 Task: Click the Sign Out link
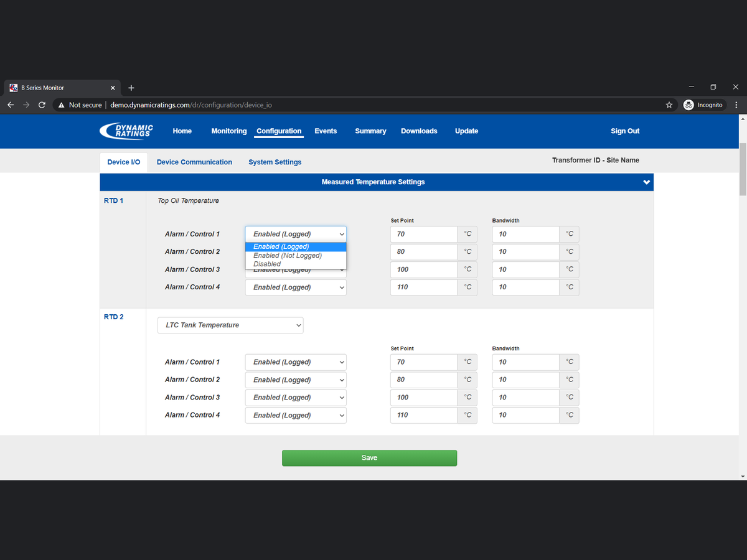coord(625,131)
